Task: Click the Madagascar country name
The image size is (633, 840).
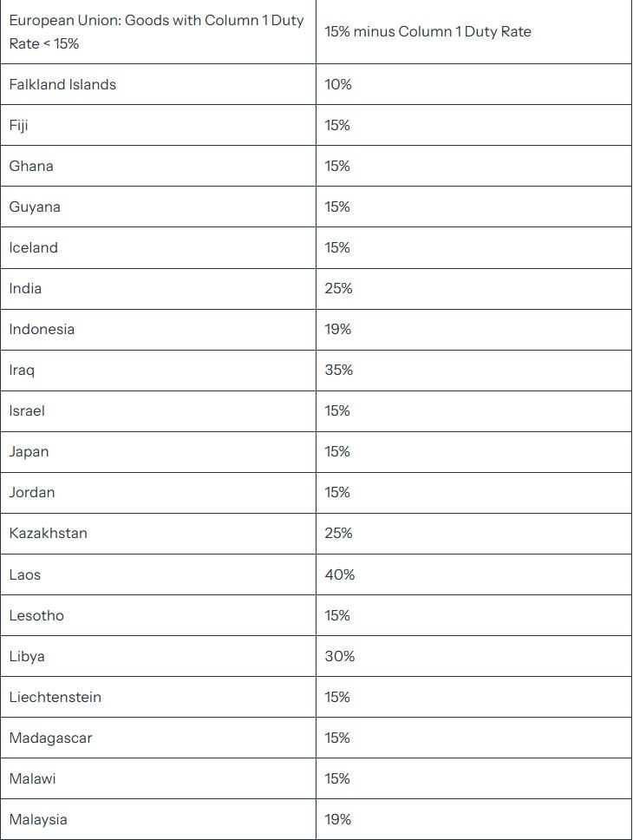Action: 50,738
